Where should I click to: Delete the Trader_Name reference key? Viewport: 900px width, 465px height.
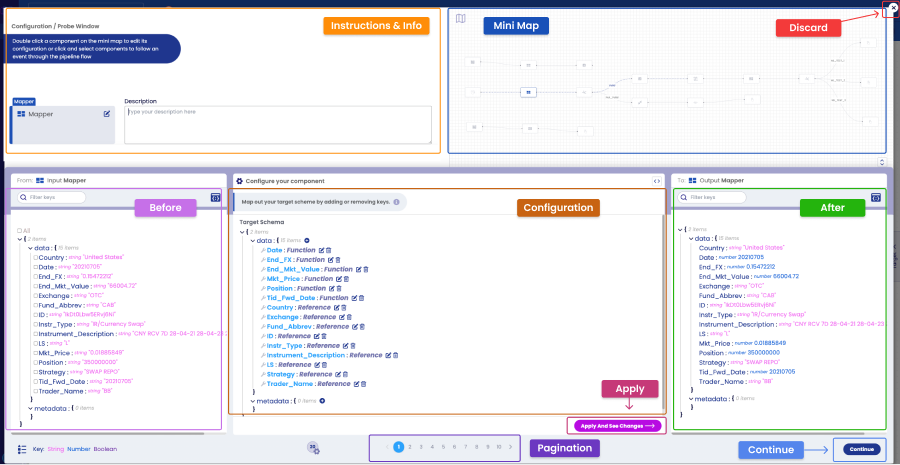coord(363,383)
